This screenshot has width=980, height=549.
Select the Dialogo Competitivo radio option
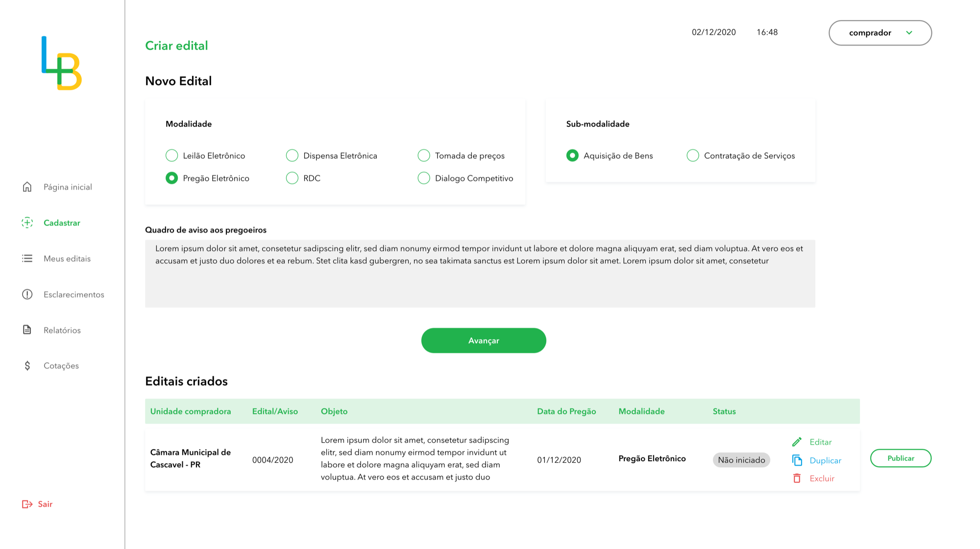click(424, 178)
